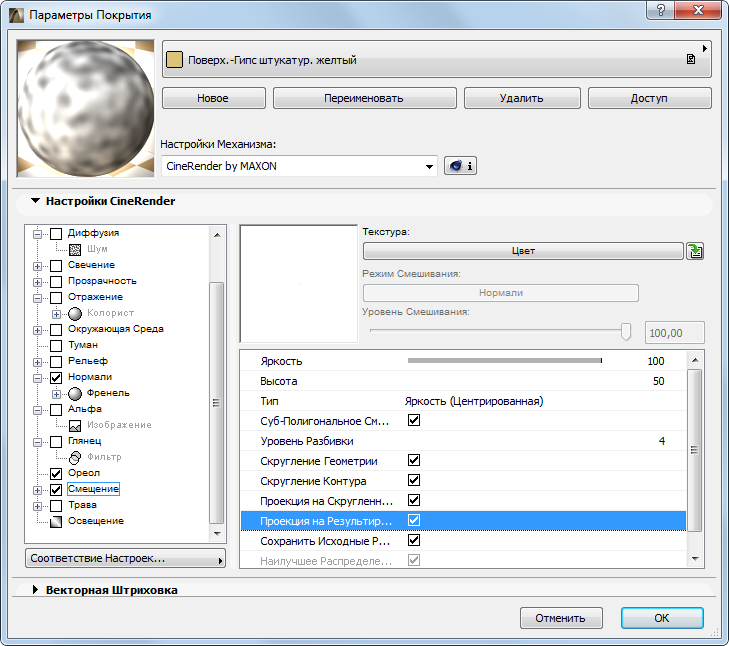Click the Изображение image icon
This screenshot has width=729, height=646.
tap(75, 426)
